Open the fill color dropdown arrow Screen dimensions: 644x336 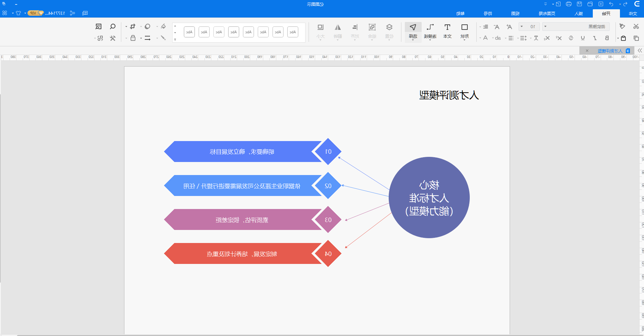pos(157,26)
